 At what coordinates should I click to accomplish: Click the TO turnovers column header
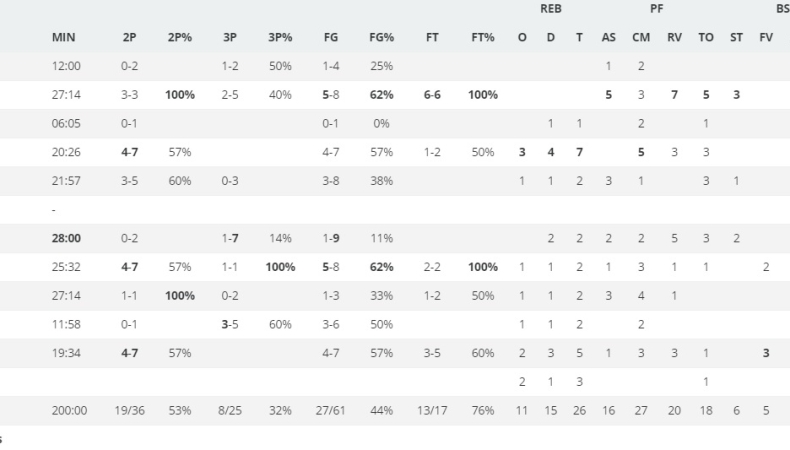705,40
